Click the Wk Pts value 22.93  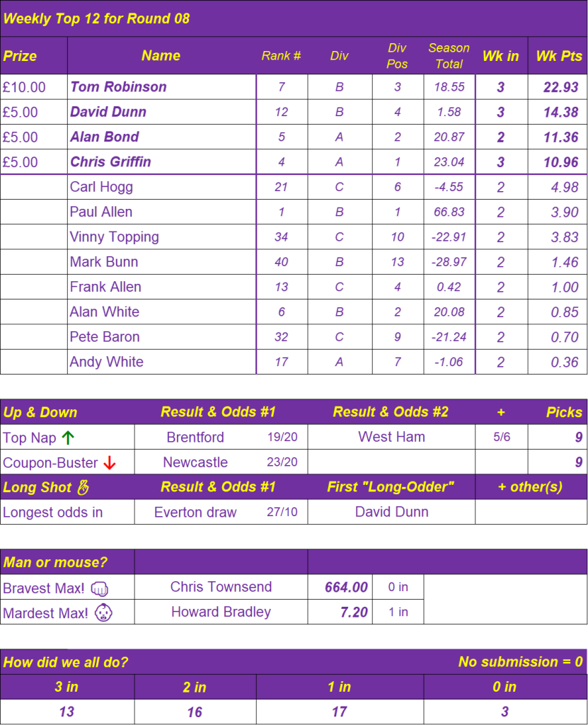click(x=560, y=87)
